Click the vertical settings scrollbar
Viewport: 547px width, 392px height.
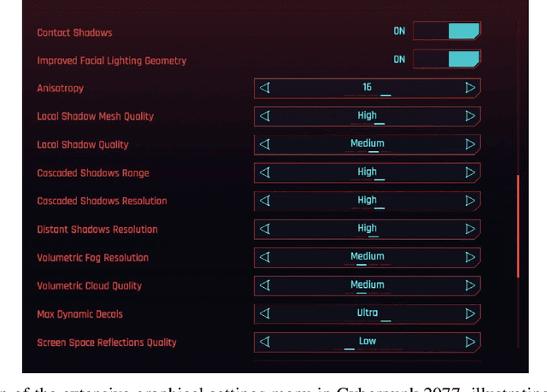pos(516,226)
